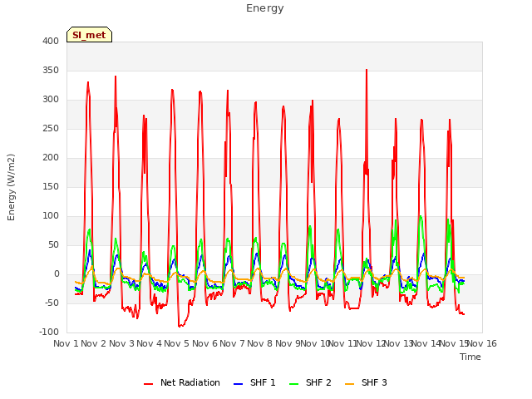
Task: Click the Nov 7 x-axis tick label
Action: click(x=232, y=343)
